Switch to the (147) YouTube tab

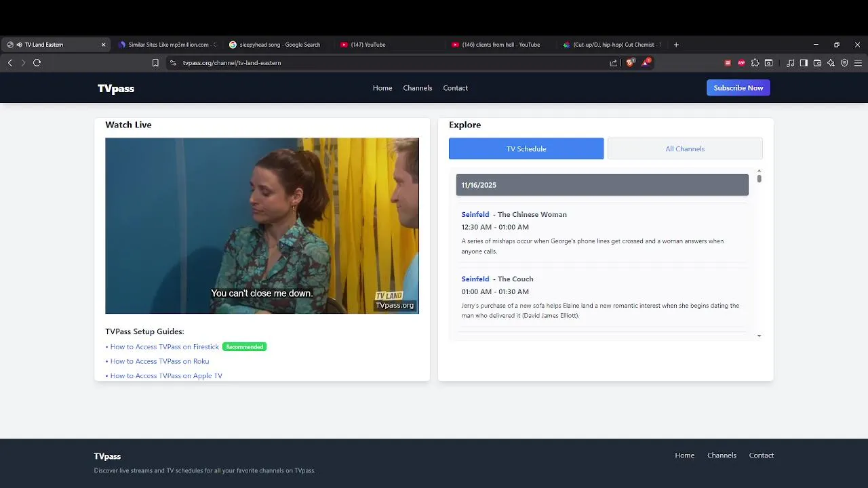pyautogui.click(x=390, y=45)
